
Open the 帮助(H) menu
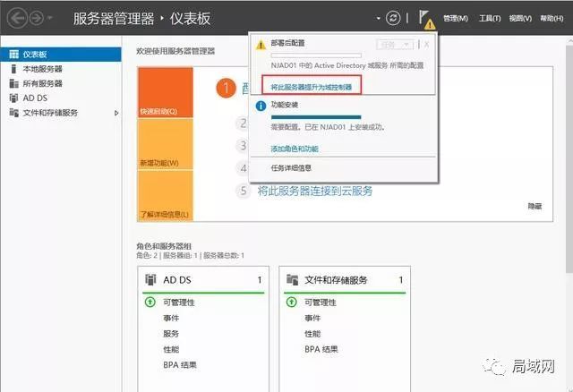point(552,18)
